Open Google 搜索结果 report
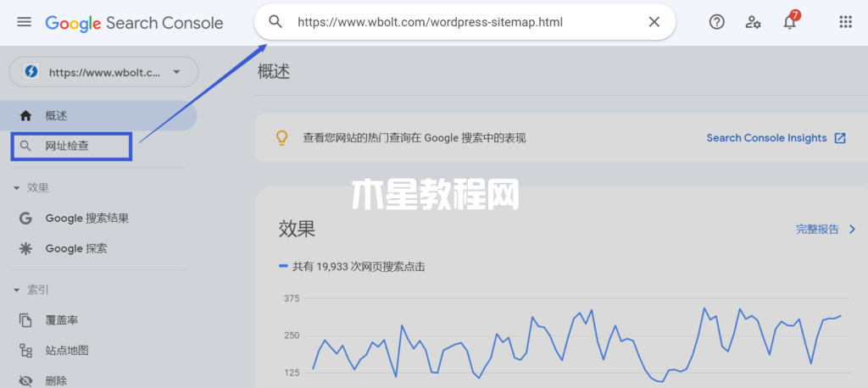Image resolution: width=868 pixels, height=388 pixels. pos(87,218)
